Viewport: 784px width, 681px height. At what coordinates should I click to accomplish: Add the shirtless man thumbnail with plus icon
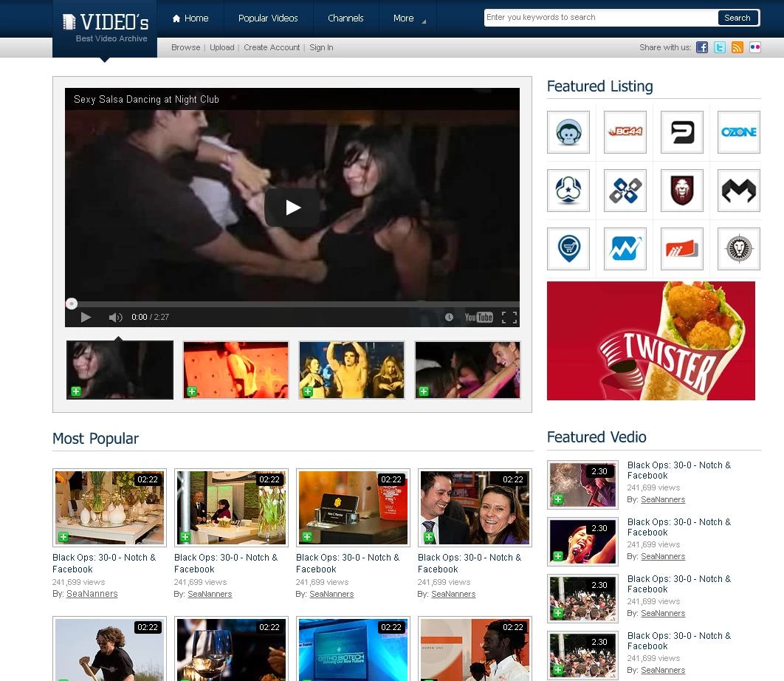[x=308, y=391]
